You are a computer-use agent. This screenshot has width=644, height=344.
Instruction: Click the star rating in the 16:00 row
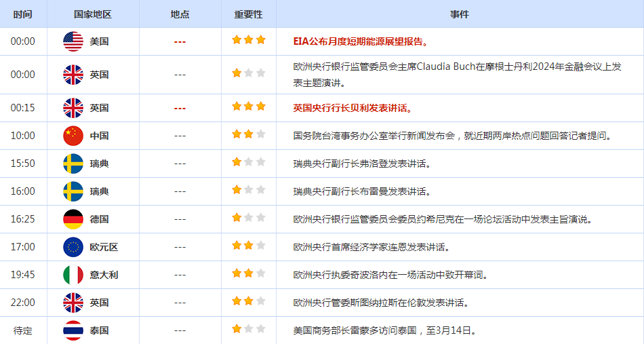[x=249, y=190]
